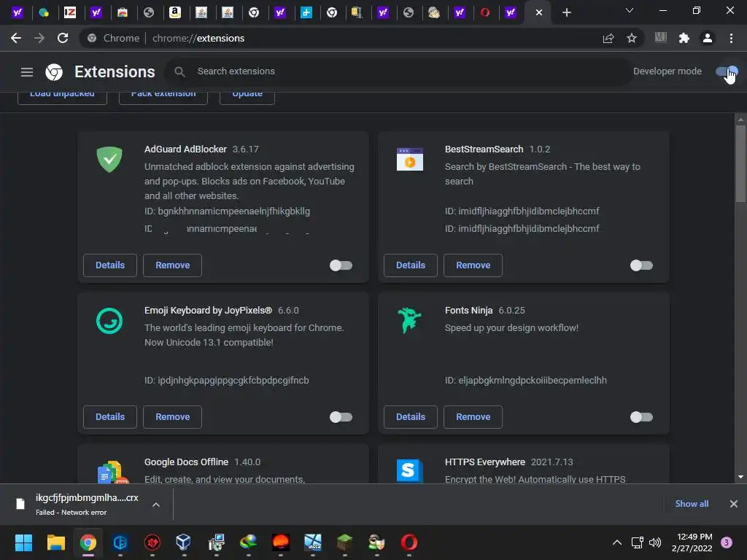The width and height of the screenshot is (747, 560).
Task: Switch to the blue plus-icon tab
Action: [x=306, y=12]
